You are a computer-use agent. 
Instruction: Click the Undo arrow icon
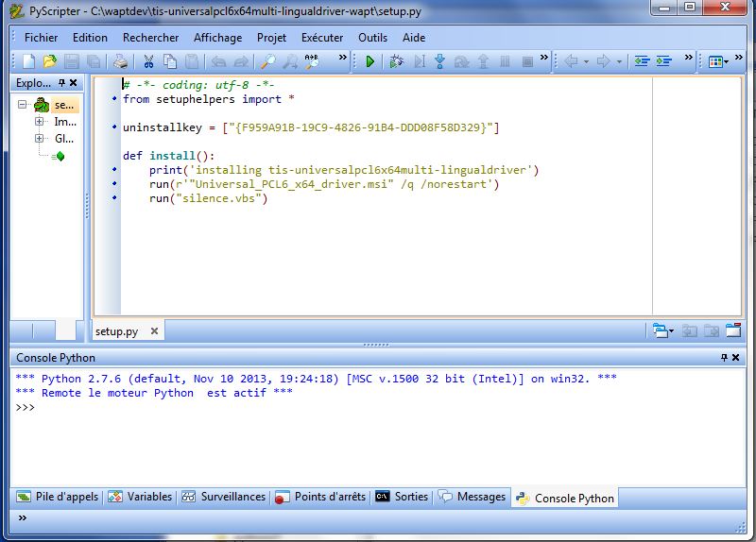tap(219, 61)
